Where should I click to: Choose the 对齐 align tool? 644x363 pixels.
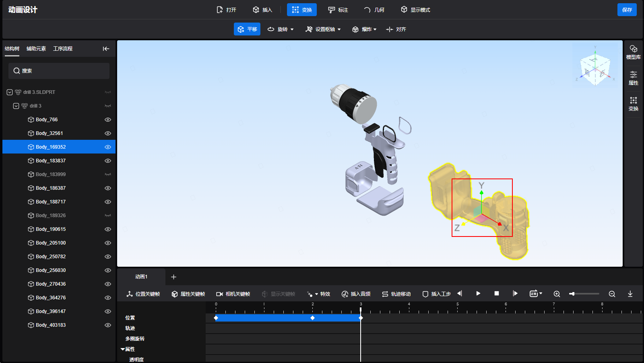pyautogui.click(x=396, y=29)
